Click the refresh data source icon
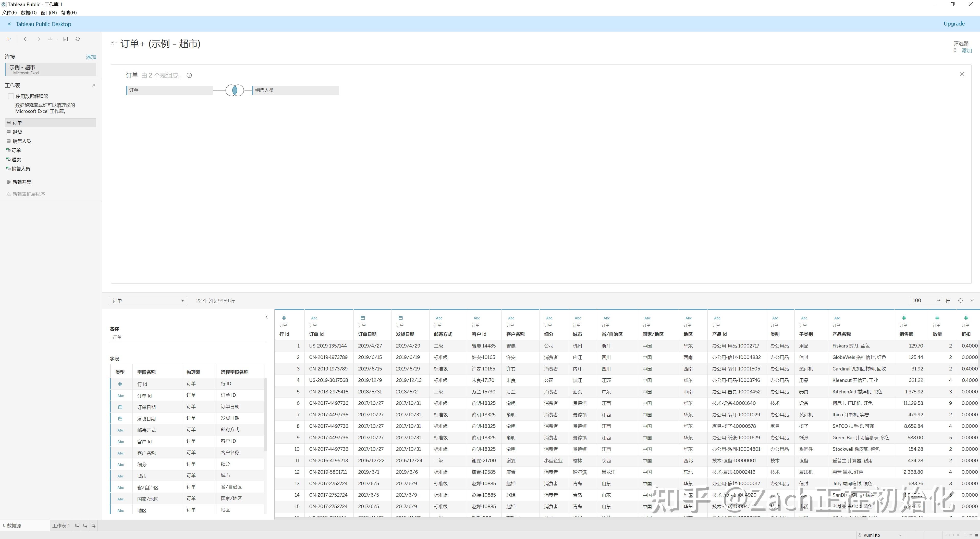 coord(78,39)
